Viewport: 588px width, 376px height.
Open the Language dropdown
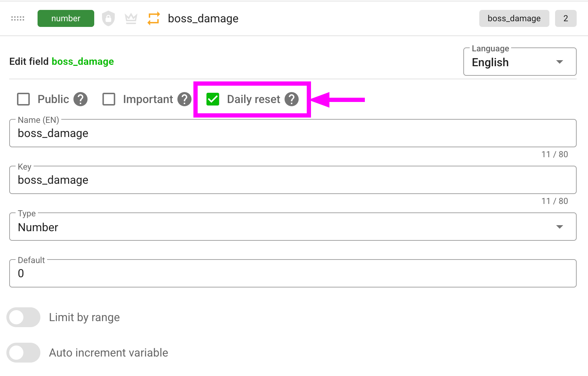[520, 62]
